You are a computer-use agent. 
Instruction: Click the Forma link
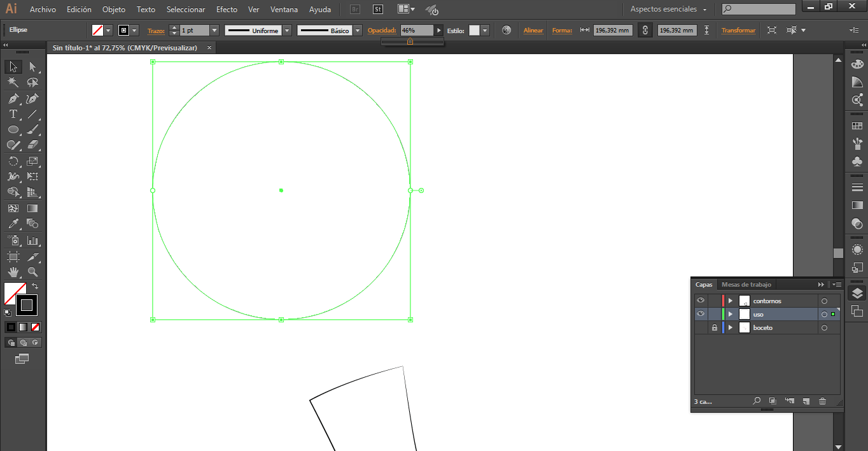tap(562, 31)
